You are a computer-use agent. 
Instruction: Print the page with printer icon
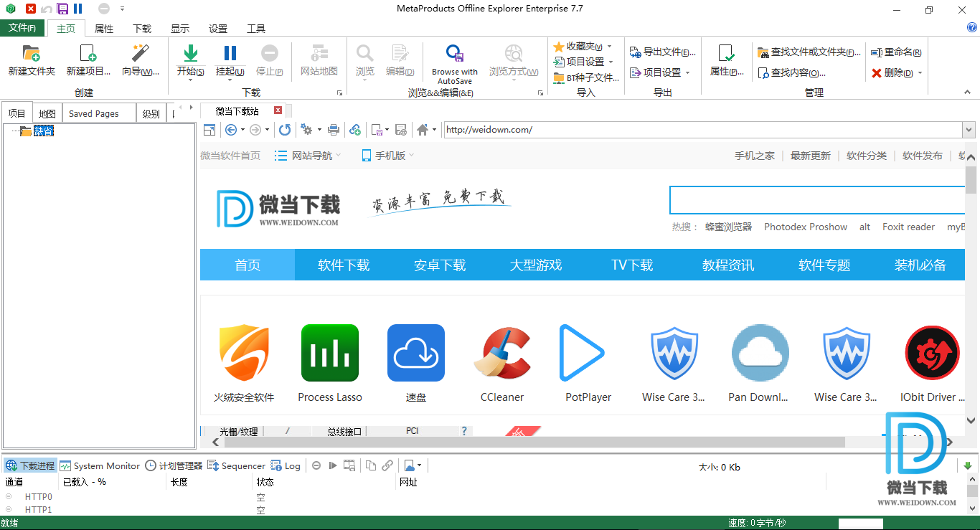(x=334, y=130)
